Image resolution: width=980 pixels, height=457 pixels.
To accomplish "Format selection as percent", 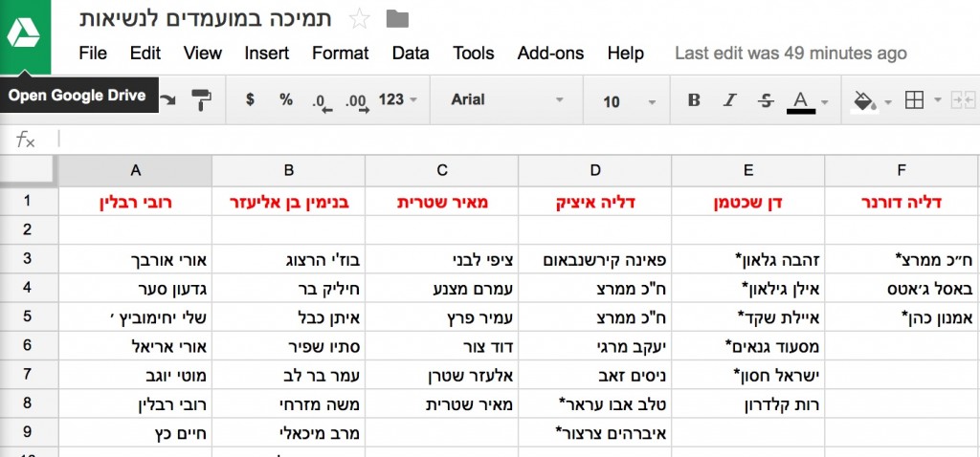I will point(286,99).
